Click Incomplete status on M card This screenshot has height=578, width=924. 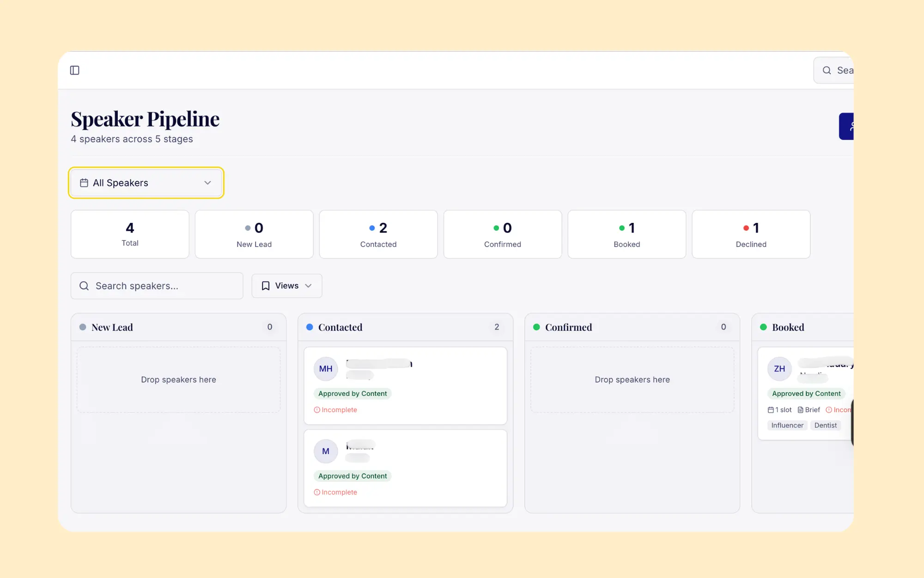tap(335, 492)
